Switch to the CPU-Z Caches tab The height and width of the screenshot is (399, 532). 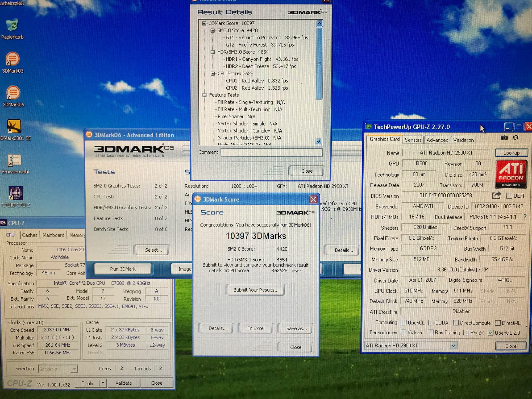[x=30, y=235]
